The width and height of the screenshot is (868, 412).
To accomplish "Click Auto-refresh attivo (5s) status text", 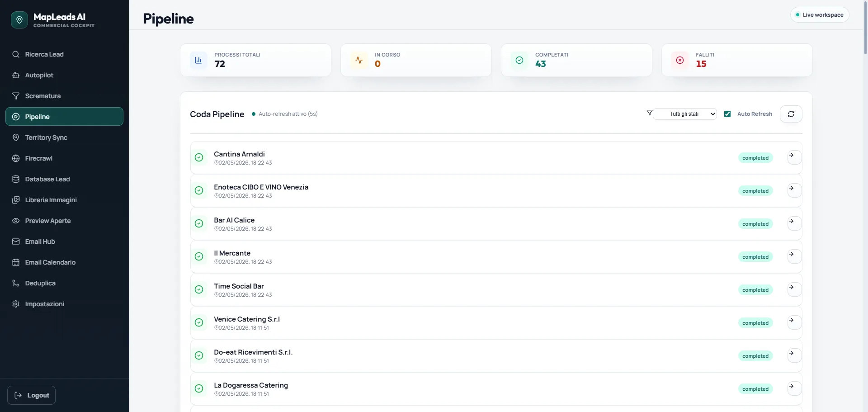I will [x=288, y=114].
